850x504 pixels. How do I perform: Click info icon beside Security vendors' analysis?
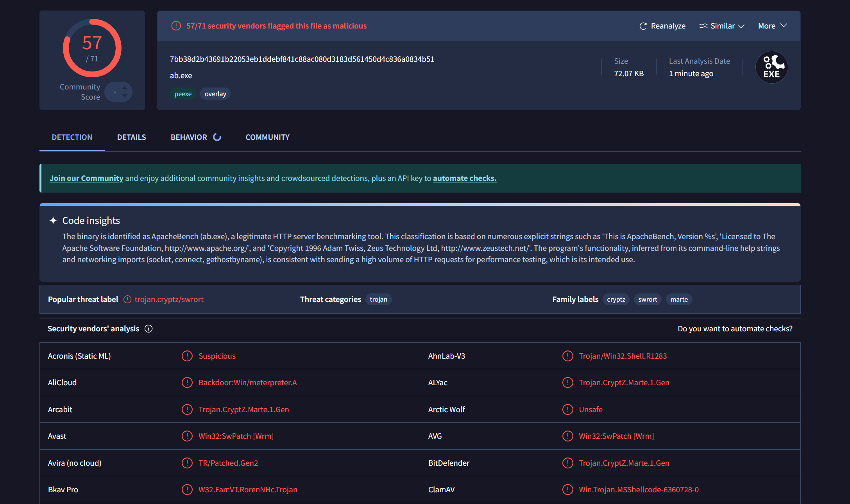(149, 329)
